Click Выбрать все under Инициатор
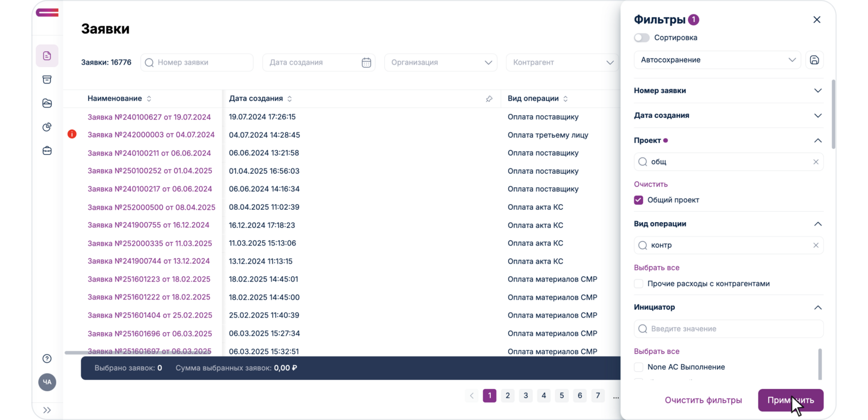868x420 pixels. (x=657, y=351)
